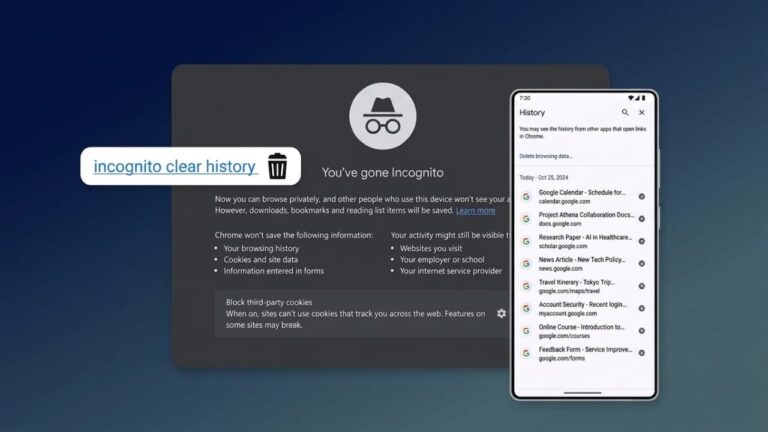Open Account Security - Recent login item
Viewport: 768px width, 432px height.
point(583,309)
